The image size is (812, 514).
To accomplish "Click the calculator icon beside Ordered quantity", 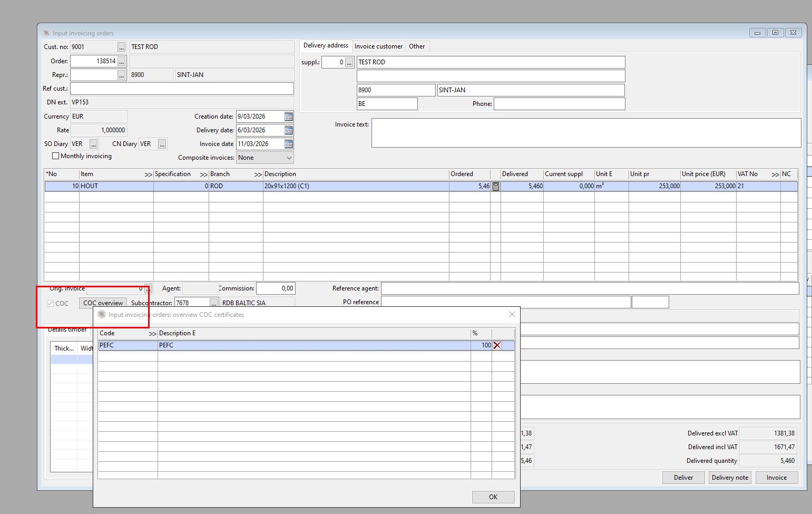I will 495,186.
